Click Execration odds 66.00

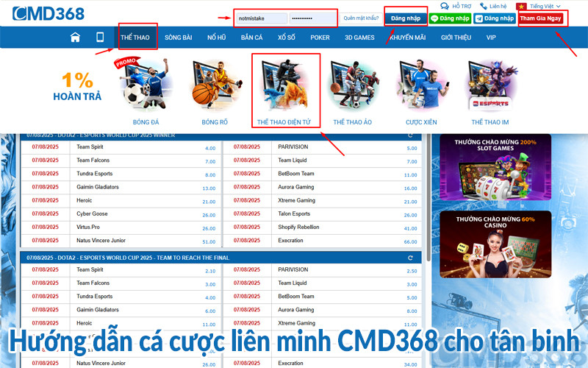pyautogui.click(x=411, y=242)
